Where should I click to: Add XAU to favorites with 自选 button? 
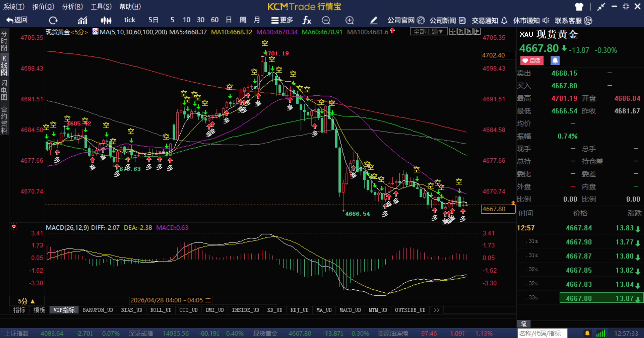[532, 60]
